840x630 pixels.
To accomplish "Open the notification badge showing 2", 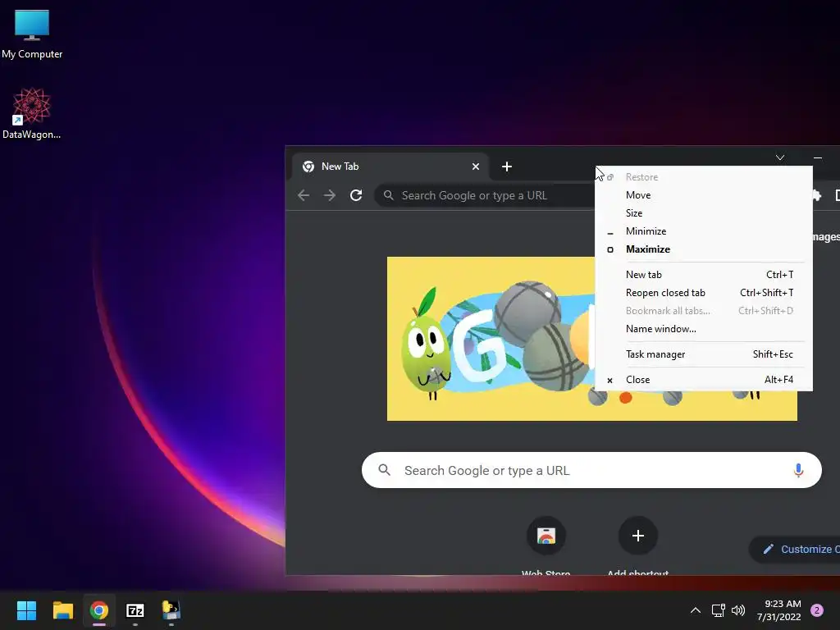I will [817, 610].
